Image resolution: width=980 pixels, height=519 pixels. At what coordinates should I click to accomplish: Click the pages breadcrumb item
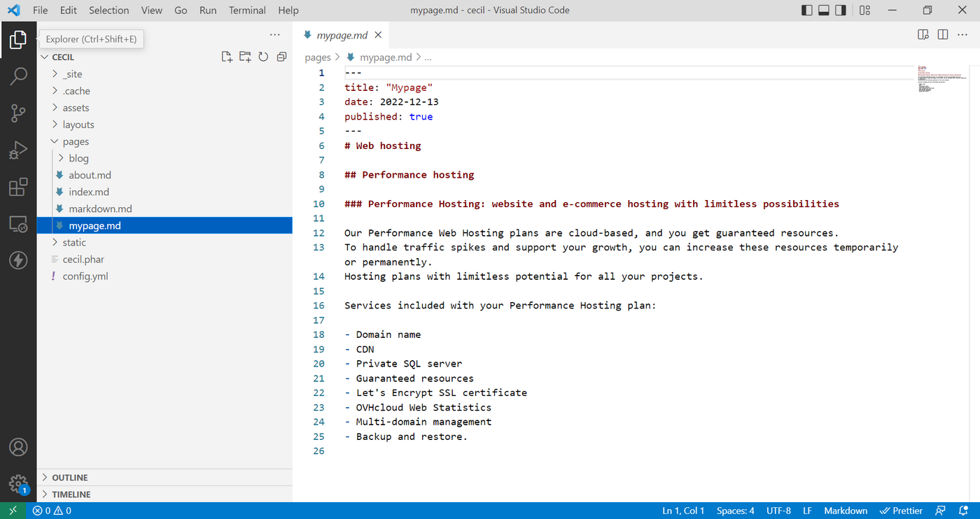click(318, 57)
